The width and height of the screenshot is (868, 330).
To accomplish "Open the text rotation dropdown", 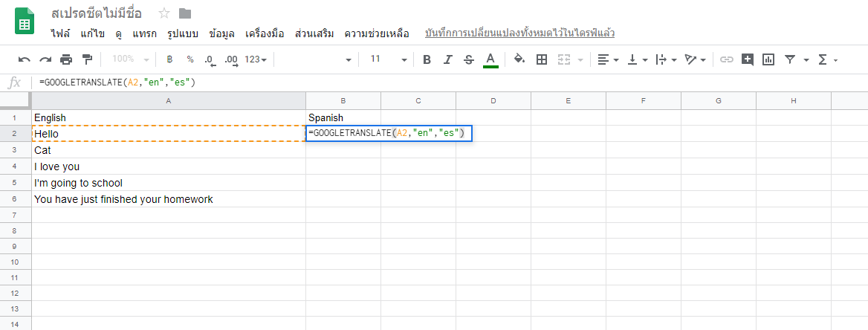I will click(x=695, y=59).
